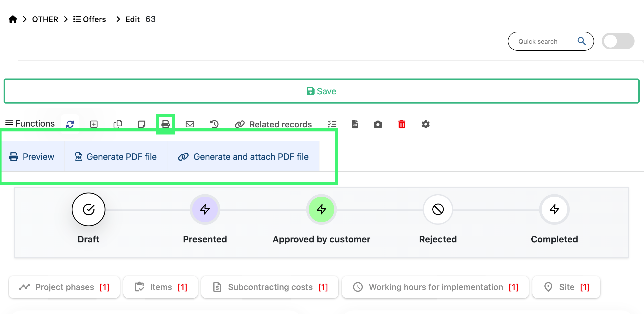Open the gear settings icon
644x314 pixels.
[425, 124]
